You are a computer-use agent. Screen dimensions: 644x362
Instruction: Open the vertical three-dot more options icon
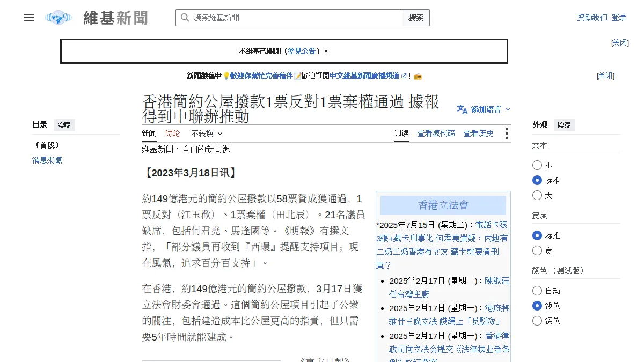[506, 134]
